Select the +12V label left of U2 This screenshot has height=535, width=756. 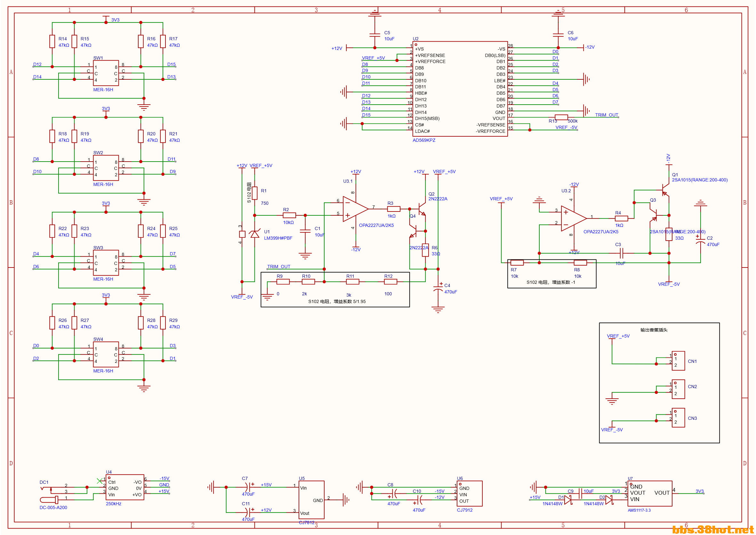(x=336, y=48)
